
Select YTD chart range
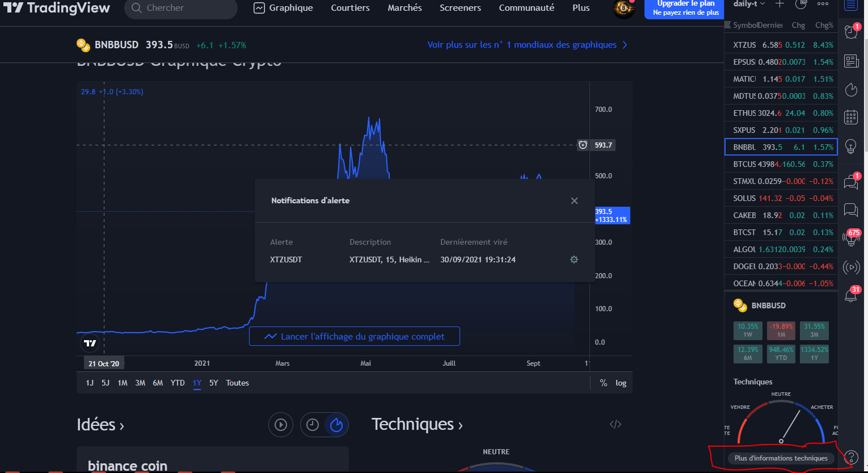click(178, 383)
